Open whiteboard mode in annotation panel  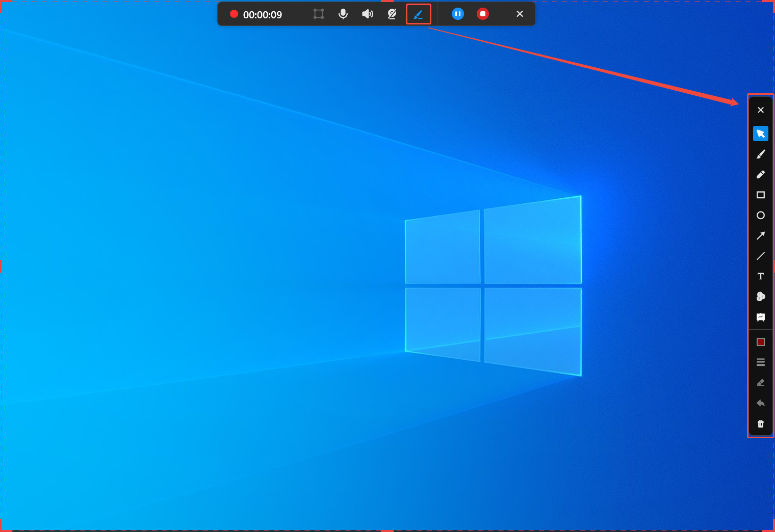coord(760,317)
